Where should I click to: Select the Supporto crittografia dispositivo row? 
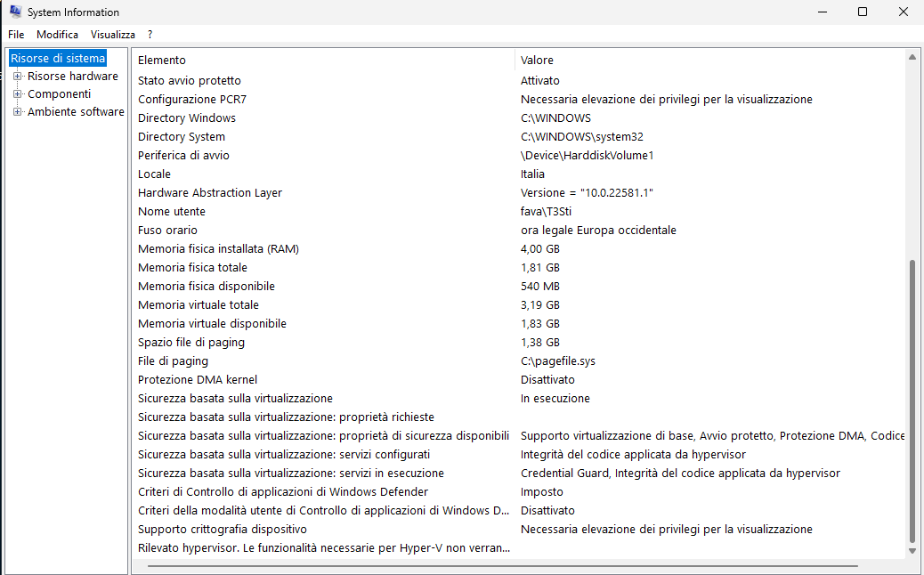coord(519,530)
